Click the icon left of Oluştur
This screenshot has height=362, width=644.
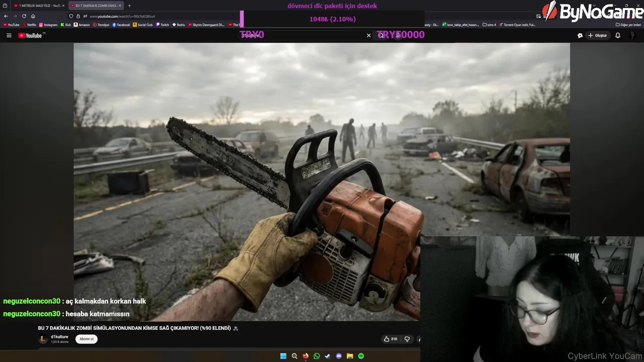click(x=580, y=36)
